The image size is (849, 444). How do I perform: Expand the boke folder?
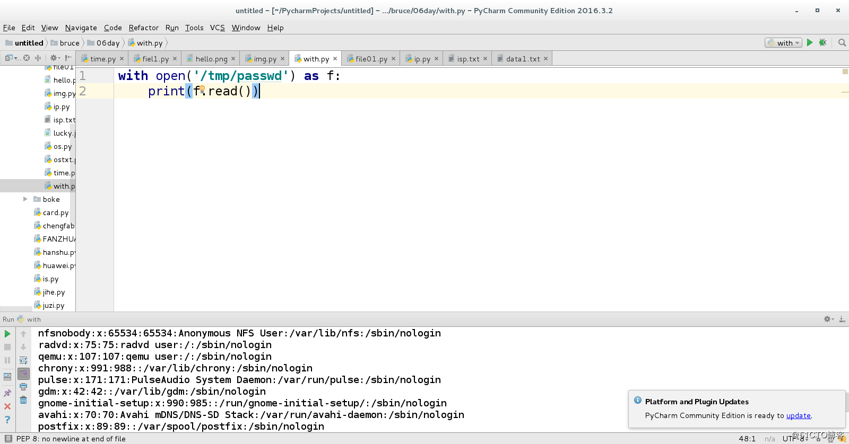[x=25, y=199]
